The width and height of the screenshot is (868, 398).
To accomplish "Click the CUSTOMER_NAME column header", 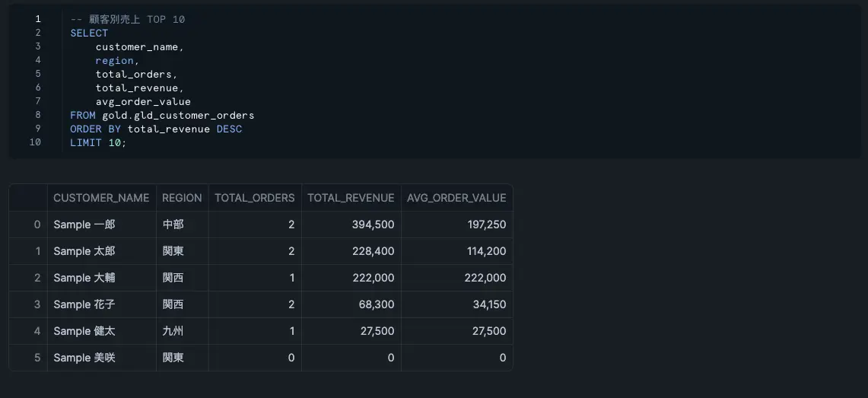I will [101, 198].
